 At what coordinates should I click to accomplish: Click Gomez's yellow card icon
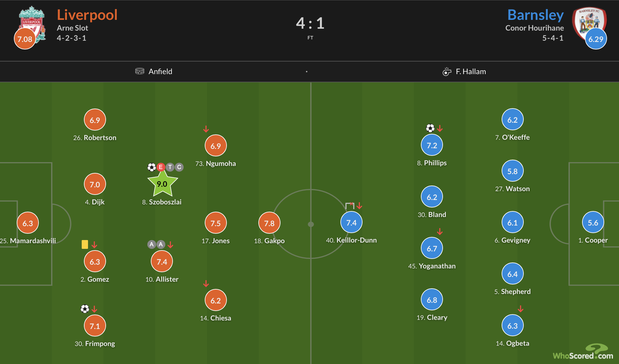(x=85, y=244)
